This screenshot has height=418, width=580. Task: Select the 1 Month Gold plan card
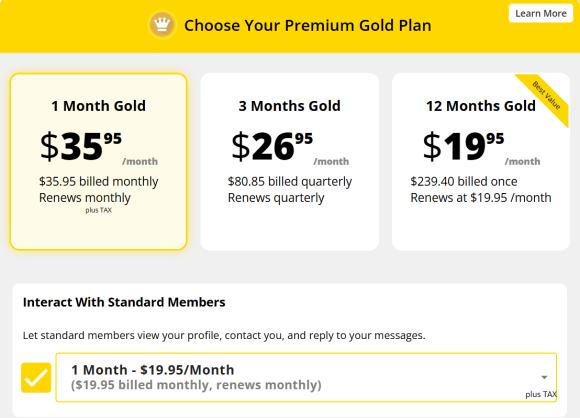click(98, 162)
